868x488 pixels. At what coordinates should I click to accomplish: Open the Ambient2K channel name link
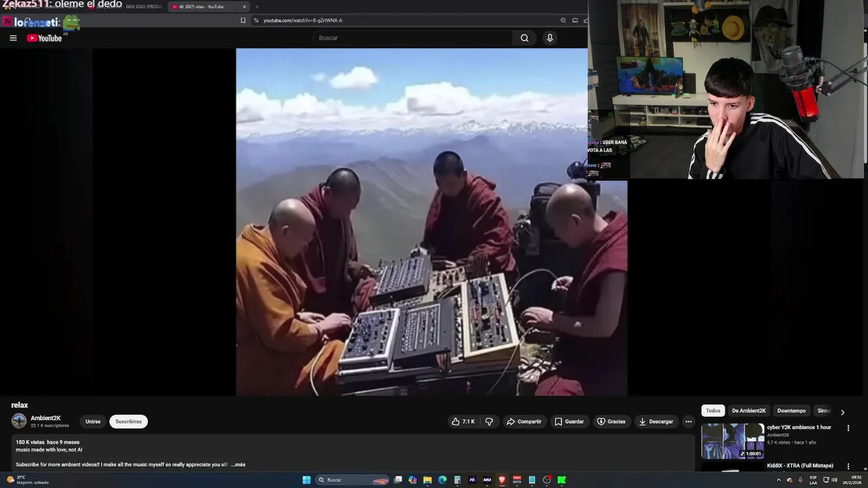pyautogui.click(x=45, y=418)
